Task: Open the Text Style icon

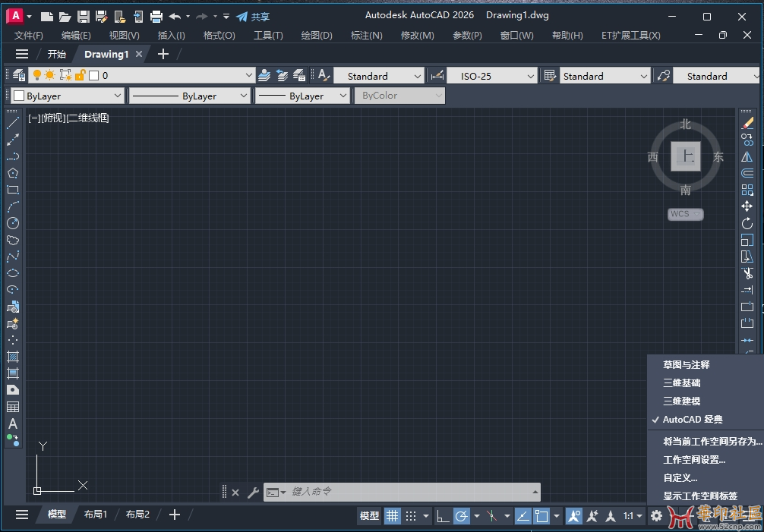Action: pyautogui.click(x=324, y=75)
